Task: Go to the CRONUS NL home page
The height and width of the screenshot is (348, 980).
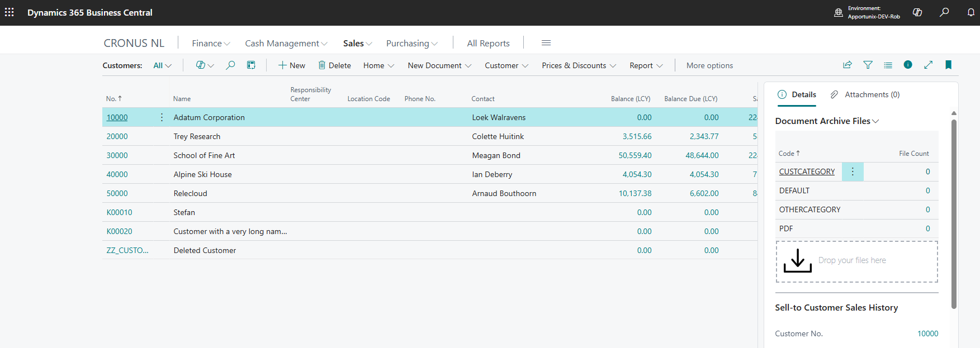Action: coord(134,43)
